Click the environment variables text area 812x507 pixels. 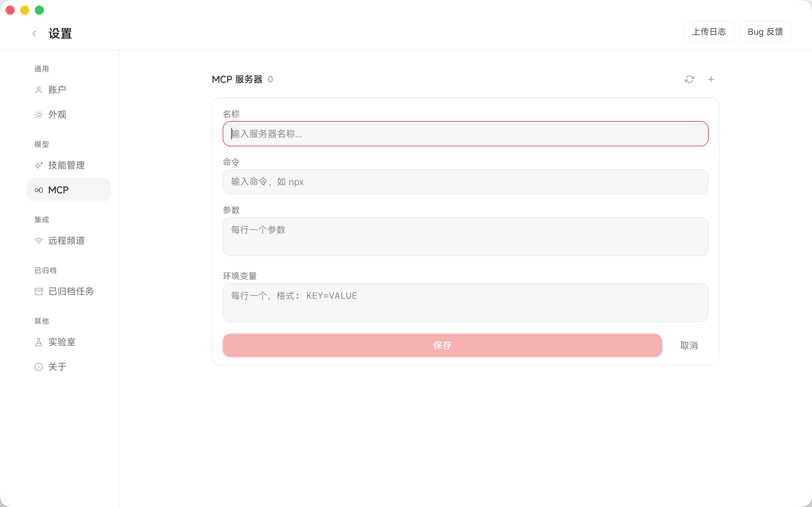click(x=465, y=302)
